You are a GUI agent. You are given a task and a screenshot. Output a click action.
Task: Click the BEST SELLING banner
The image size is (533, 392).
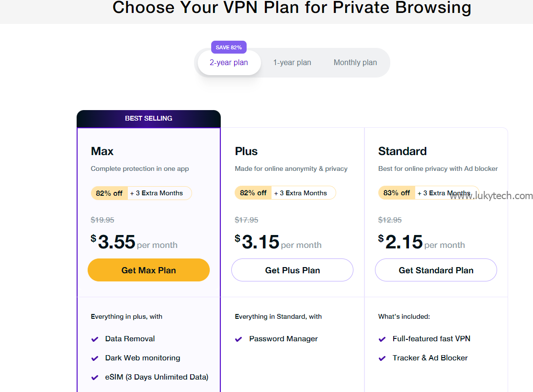[148, 118]
